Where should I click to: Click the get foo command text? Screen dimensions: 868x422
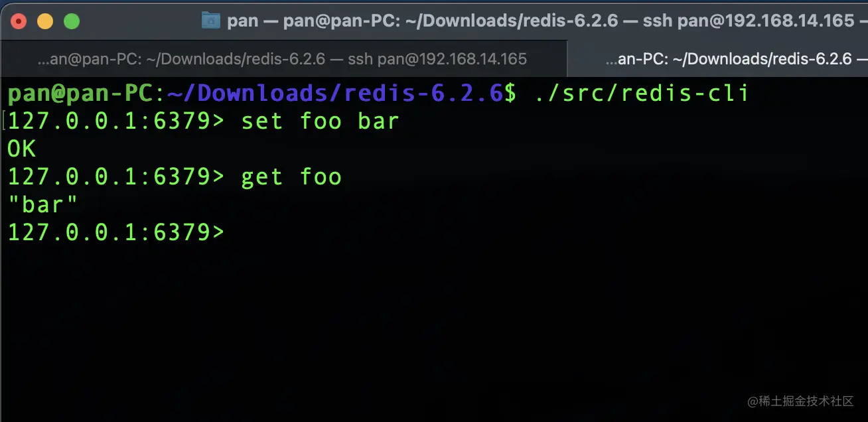tap(291, 177)
